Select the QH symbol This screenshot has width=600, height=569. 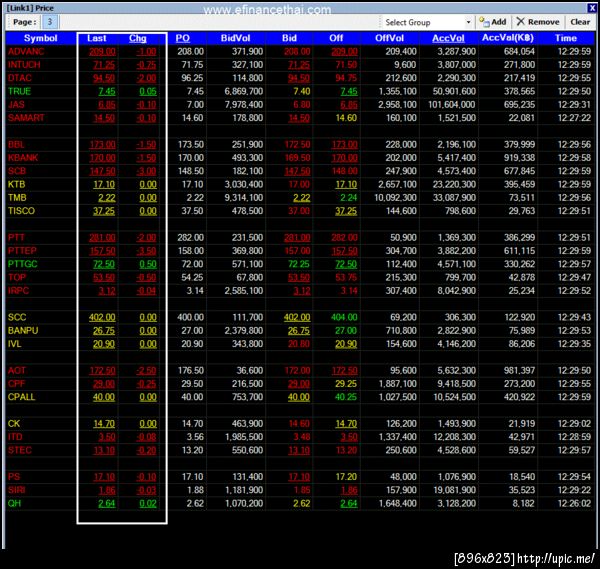click(x=14, y=504)
